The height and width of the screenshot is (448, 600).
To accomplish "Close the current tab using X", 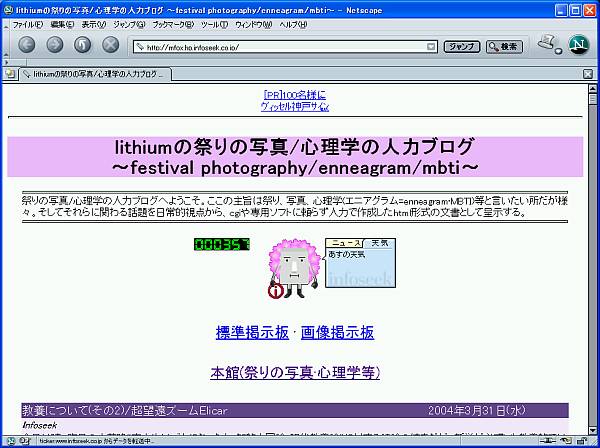I will coord(588,73).
